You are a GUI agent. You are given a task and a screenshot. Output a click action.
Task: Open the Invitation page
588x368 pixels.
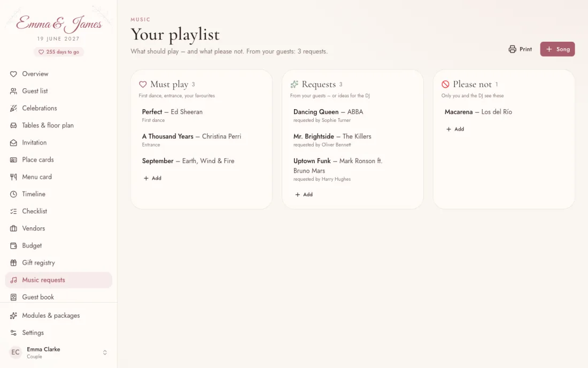click(58, 143)
